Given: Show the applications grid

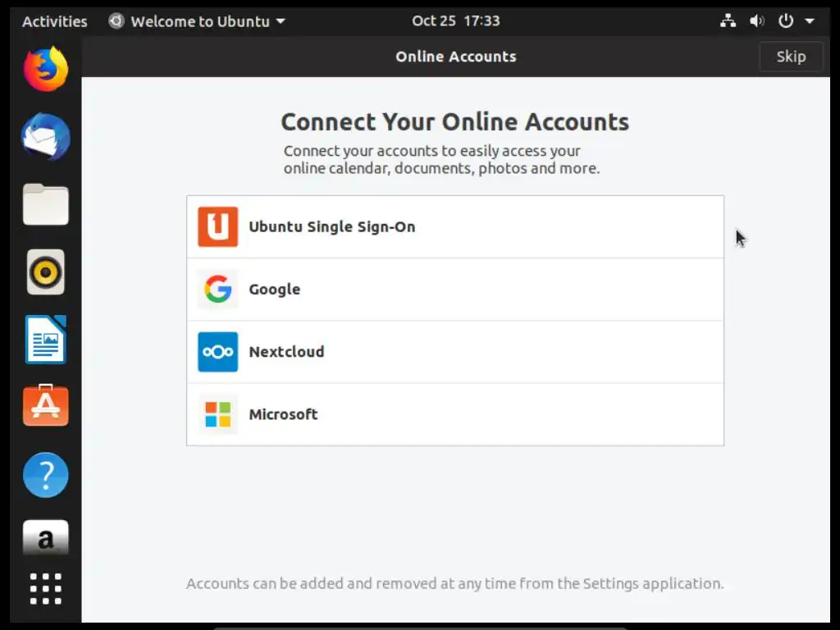Looking at the screenshot, I should (x=45, y=589).
